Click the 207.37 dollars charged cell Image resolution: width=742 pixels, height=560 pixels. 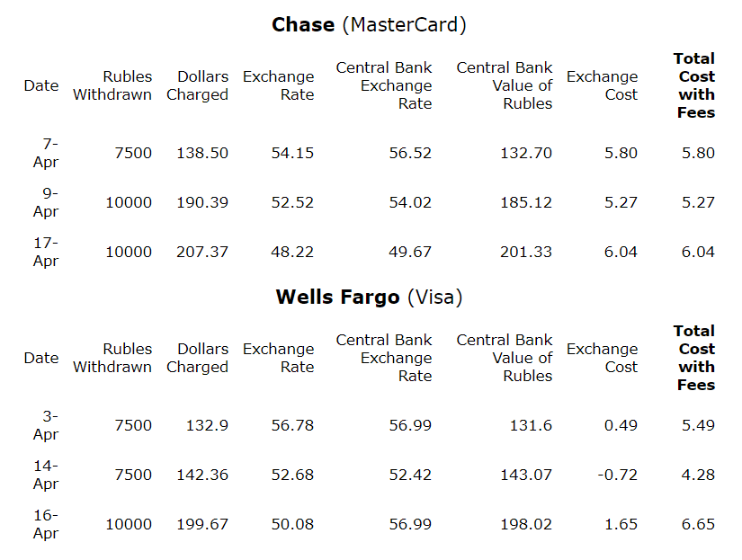pos(202,252)
